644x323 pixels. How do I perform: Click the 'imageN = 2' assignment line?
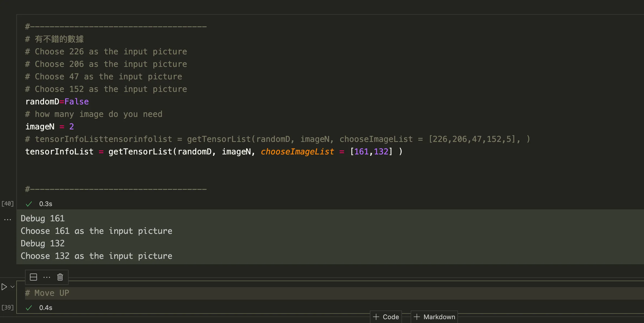click(49, 127)
